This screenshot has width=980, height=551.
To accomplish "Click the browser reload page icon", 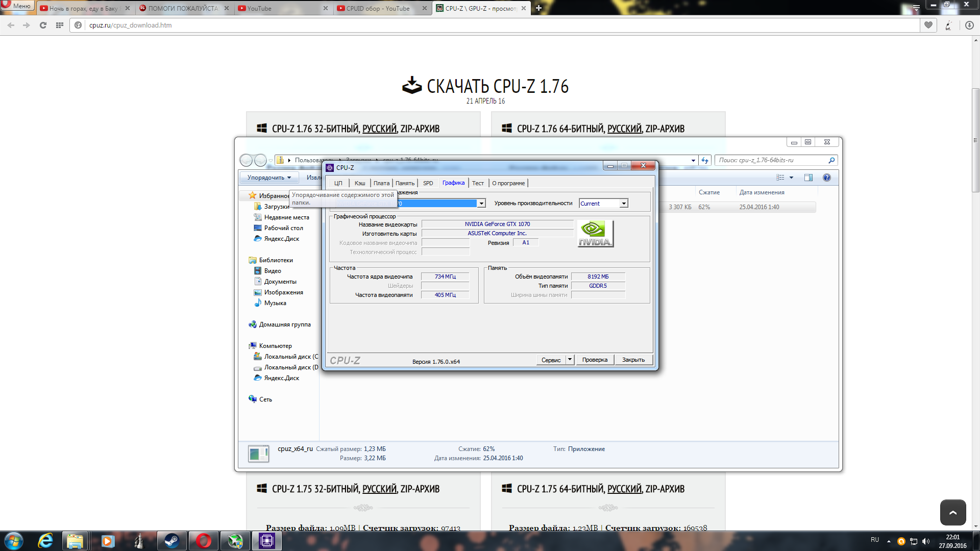I will [43, 25].
